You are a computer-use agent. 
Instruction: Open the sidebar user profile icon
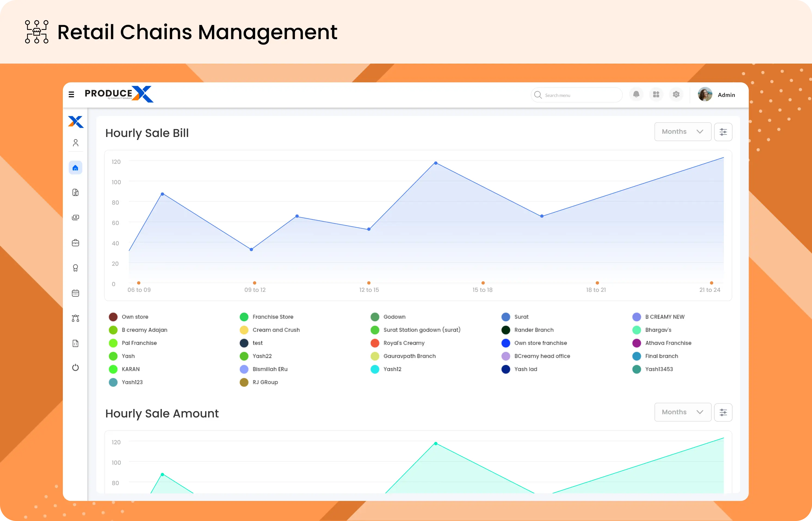(x=76, y=143)
